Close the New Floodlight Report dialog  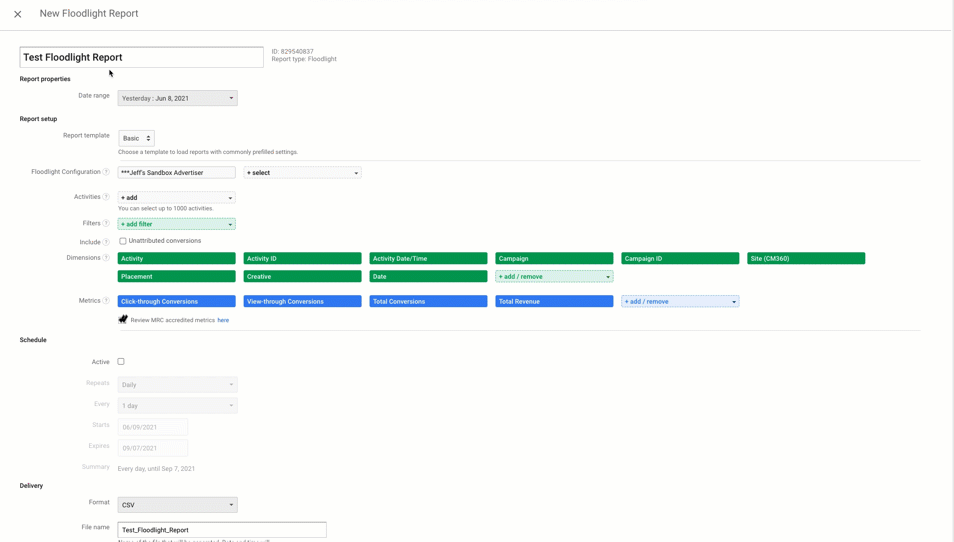(x=18, y=14)
